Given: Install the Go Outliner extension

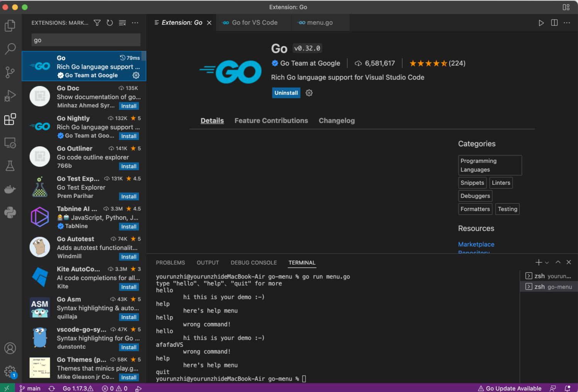Looking at the screenshot, I should (129, 166).
